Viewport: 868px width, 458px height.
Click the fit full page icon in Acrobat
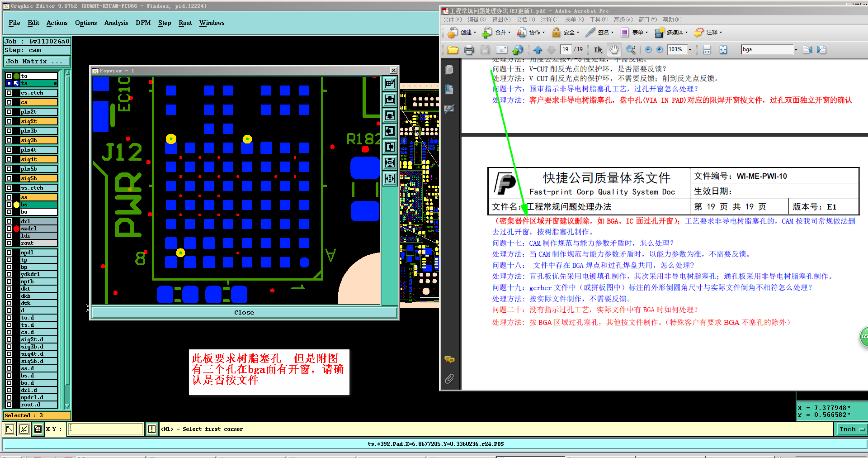point(723,50)
